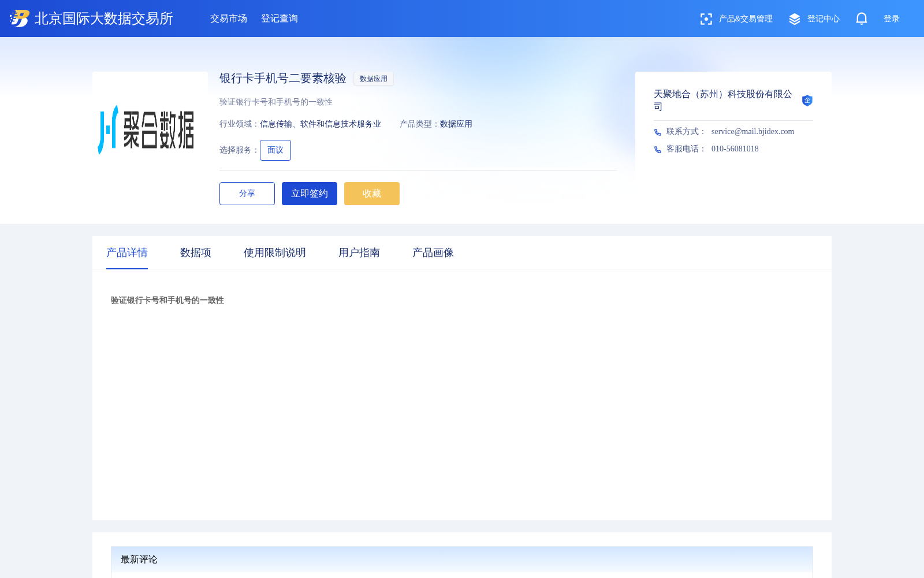Open 登记中心 label
The height and width of the screenshot is (578, 924).
coord(824,19)
